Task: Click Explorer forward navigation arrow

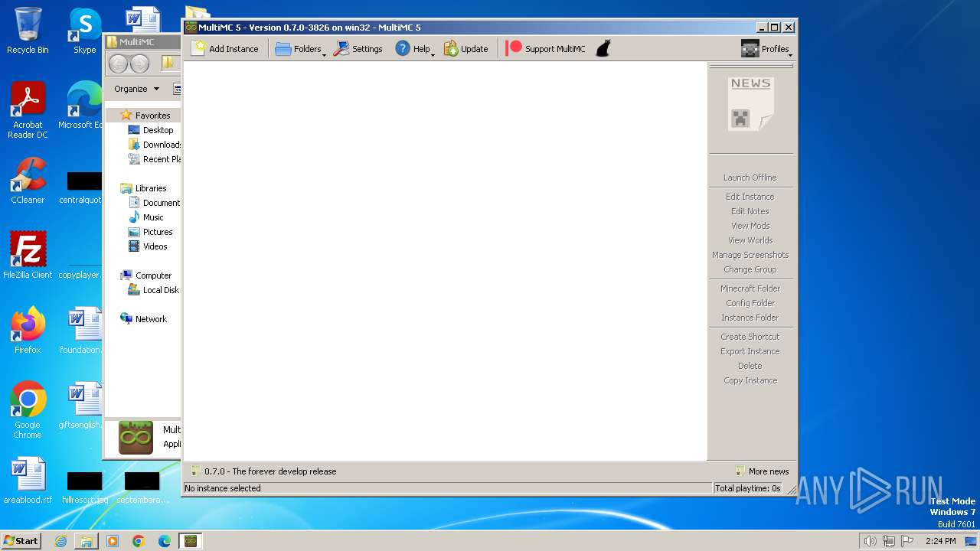Action: 139,64
